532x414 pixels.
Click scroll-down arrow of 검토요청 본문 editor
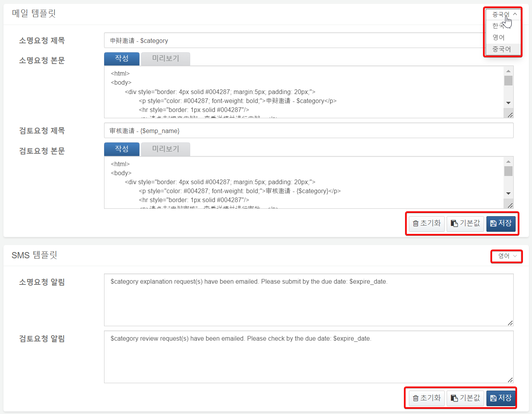(x=508, y=194)
